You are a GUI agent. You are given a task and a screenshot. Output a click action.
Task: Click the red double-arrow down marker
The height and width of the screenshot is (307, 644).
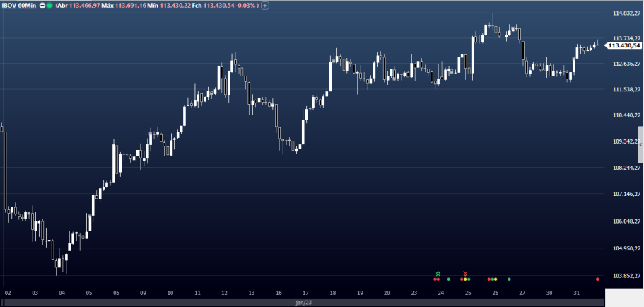465,273
